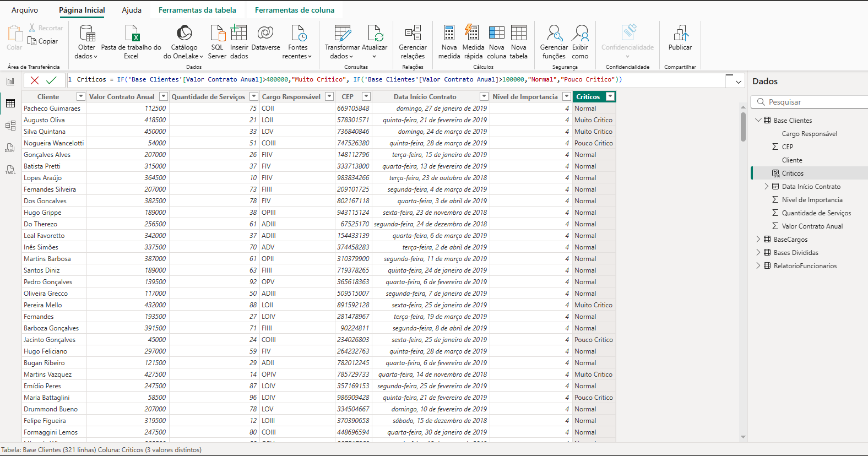
Task: Open the Obter dados connector
Action: click(86, 42)
